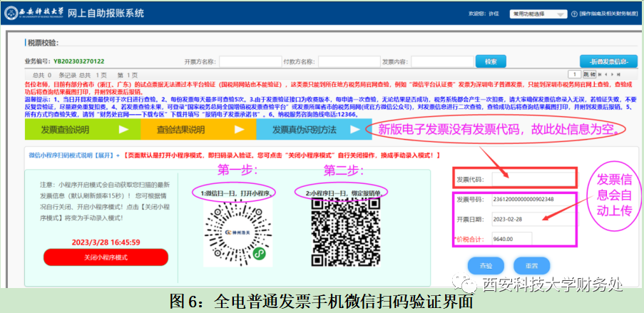This screenshot has height=313, width=644.
Task: Click the help question-mark icon
Action: 574,14
